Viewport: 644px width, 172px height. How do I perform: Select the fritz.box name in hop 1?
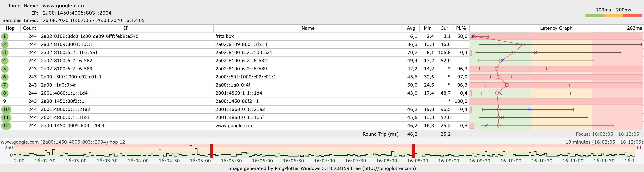(225, 36)
